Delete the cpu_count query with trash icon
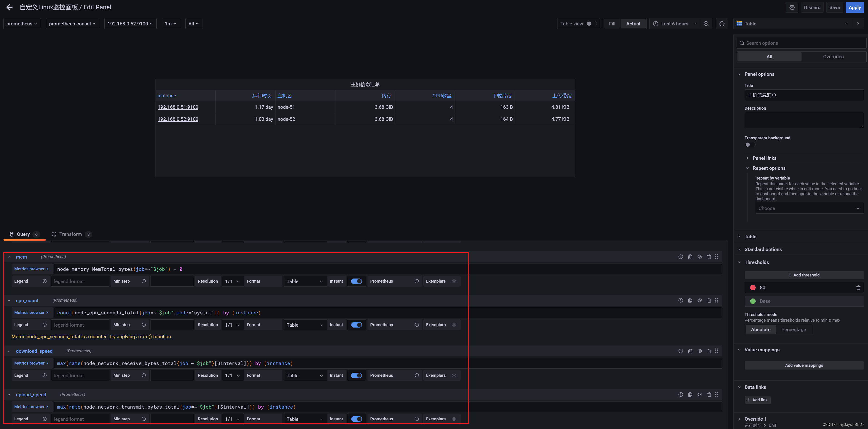The width and height of the screenshot is (868, 429). pos(709,300)
